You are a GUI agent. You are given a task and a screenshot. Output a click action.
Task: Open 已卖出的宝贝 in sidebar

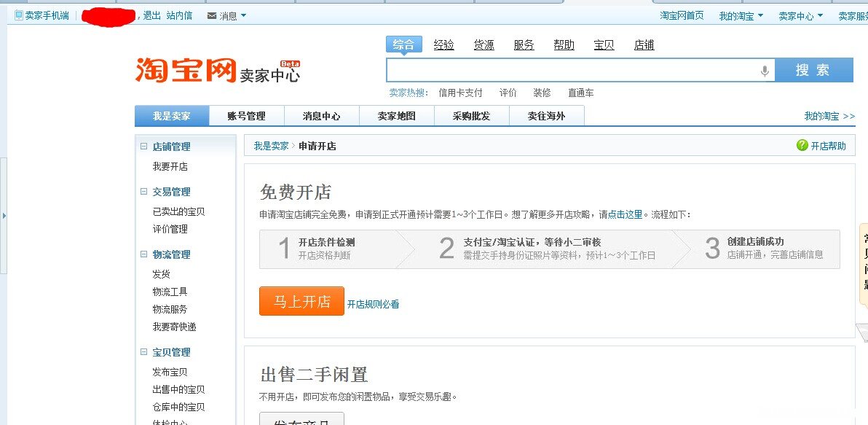[x=179, y=211]
